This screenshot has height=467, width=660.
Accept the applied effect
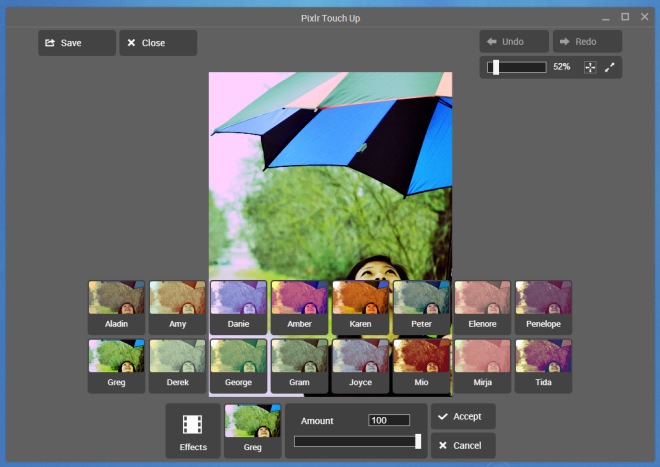point(463,416)
